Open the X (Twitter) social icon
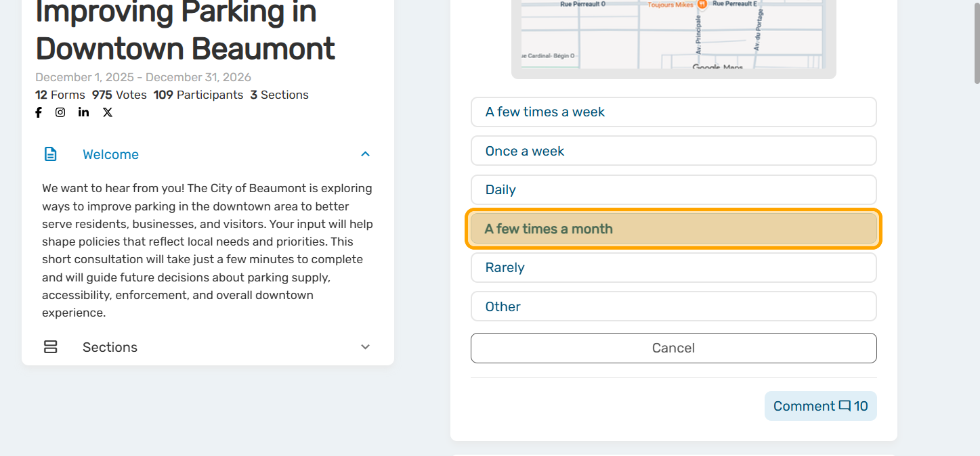 tap(108, 112)
